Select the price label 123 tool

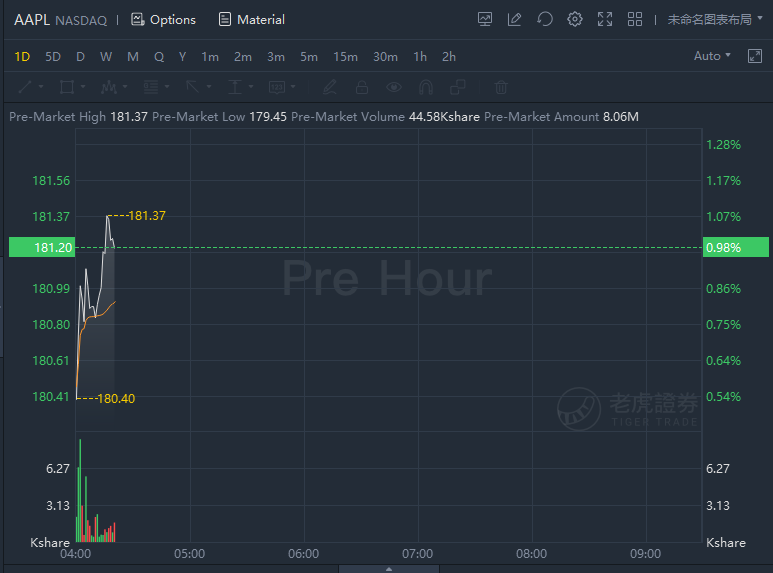[277, 87]
